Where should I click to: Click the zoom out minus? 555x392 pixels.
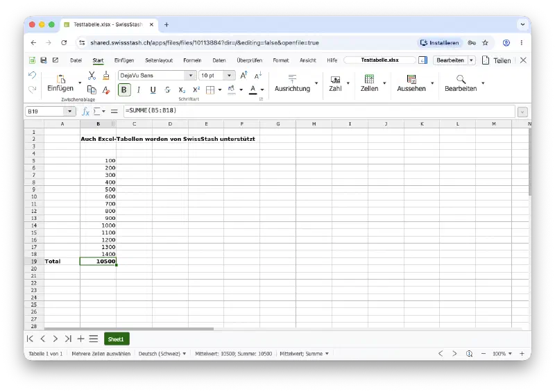coord(484,353)
